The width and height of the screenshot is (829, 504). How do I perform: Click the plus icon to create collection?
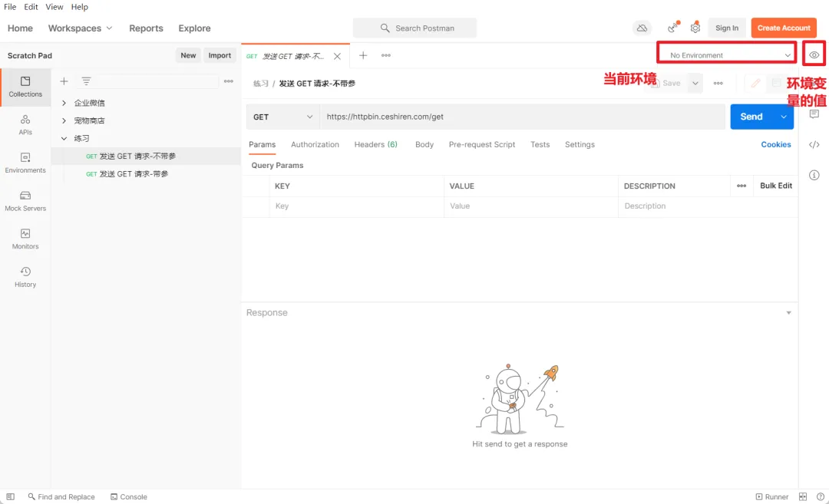pos(64,81)
